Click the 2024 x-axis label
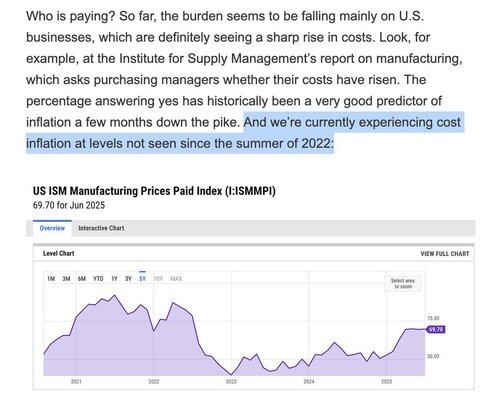 (309, 381)
